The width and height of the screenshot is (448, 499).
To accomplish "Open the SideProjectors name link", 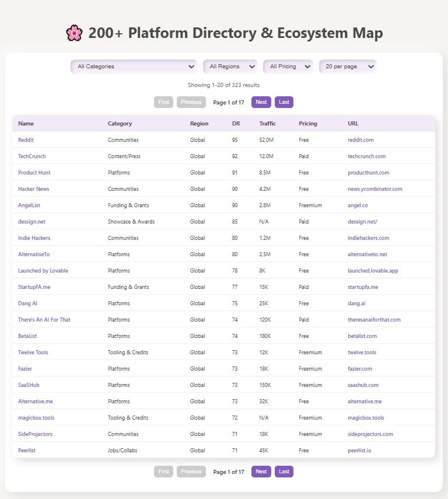I will [x=35, y=434].
